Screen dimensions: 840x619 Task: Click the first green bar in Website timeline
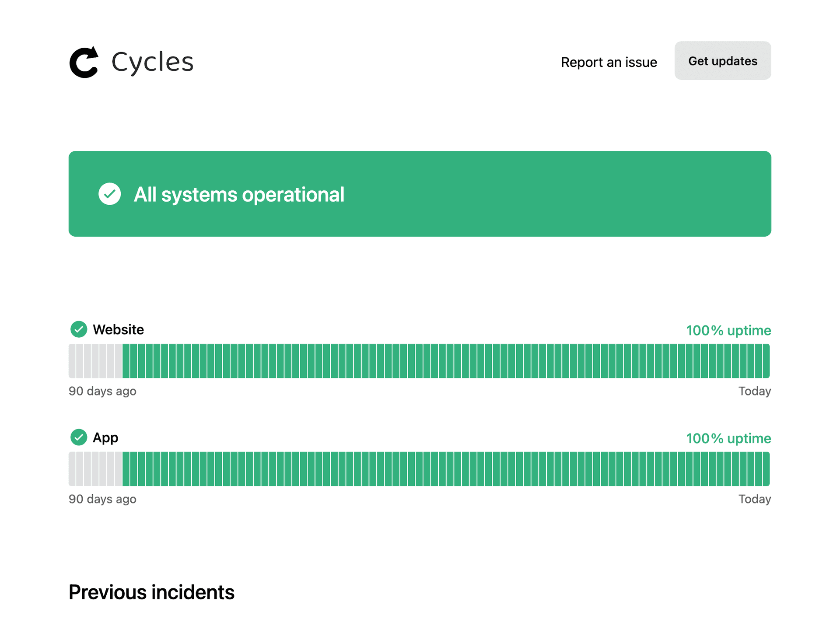tap(126, 361)
